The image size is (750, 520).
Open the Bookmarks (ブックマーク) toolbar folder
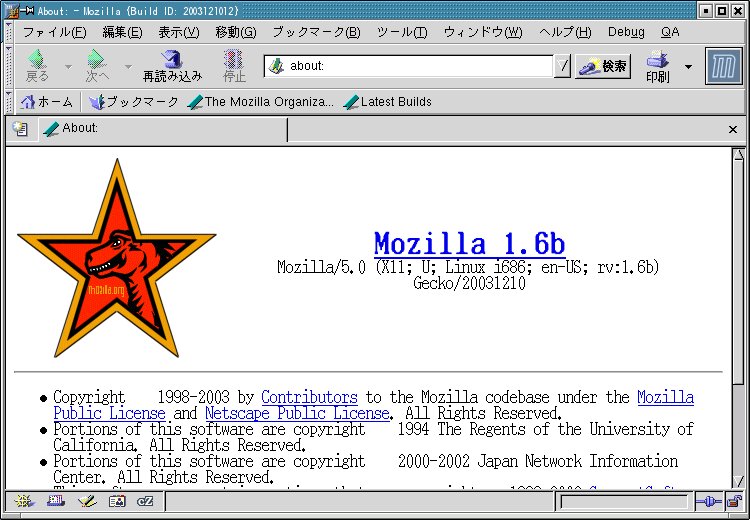[134, 102]
